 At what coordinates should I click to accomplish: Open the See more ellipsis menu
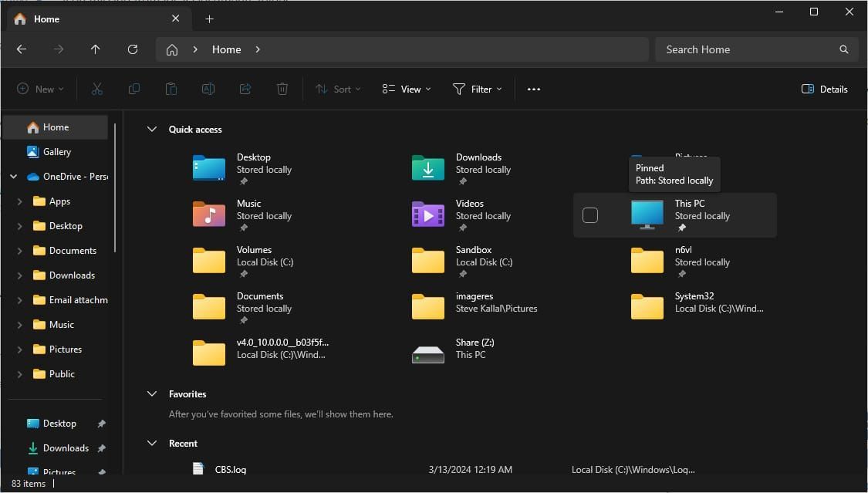(533, 89)
